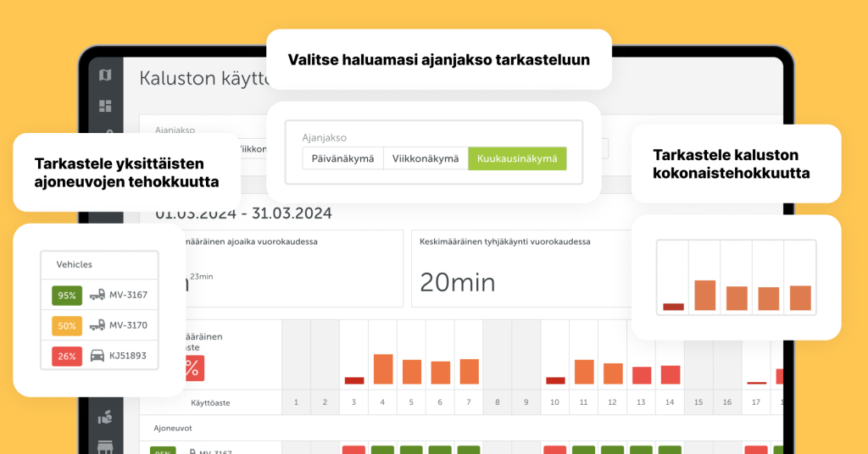Click the 26% badge for KJ51893
The image size is (868, 454).
pyautogui.click(x=67, y=356)
